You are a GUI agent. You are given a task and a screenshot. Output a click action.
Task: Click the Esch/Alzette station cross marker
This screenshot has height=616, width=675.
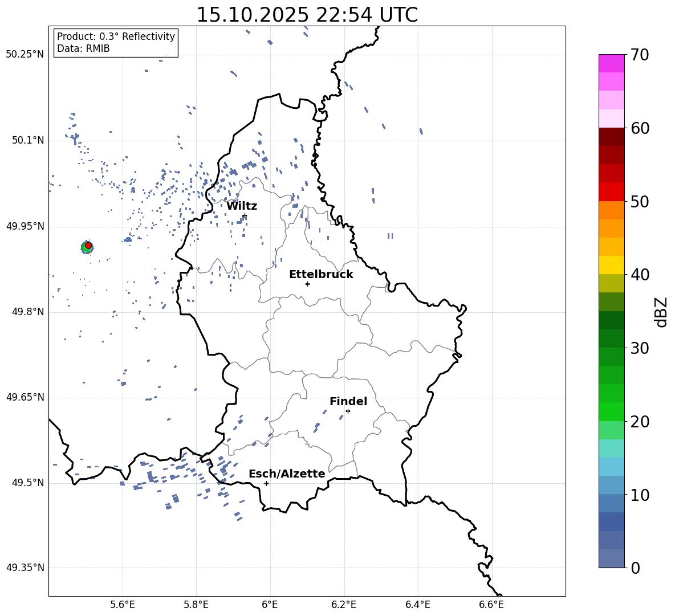pyautogui.click(x=266, y=483)
